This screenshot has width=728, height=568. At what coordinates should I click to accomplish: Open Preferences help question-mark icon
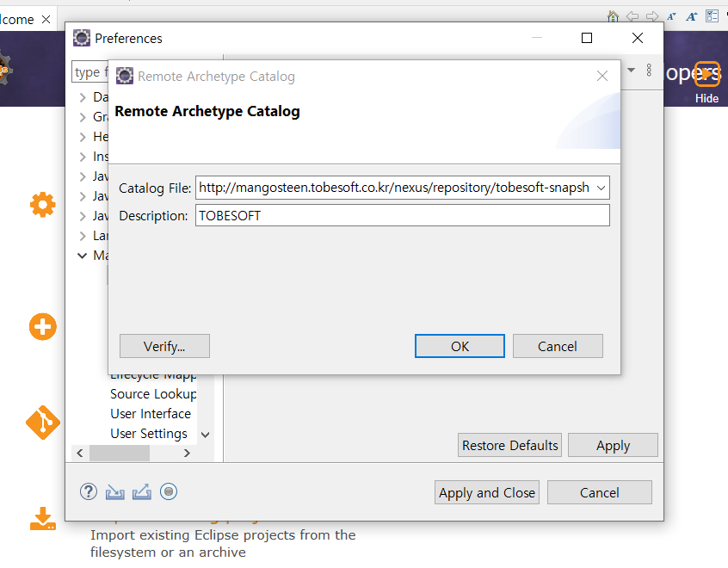tap(89, 491)
